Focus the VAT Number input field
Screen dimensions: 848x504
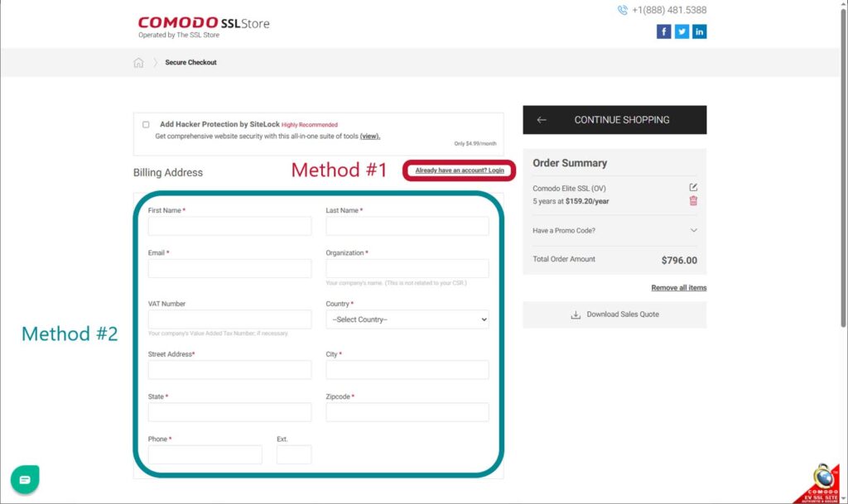tap(230, 319)
